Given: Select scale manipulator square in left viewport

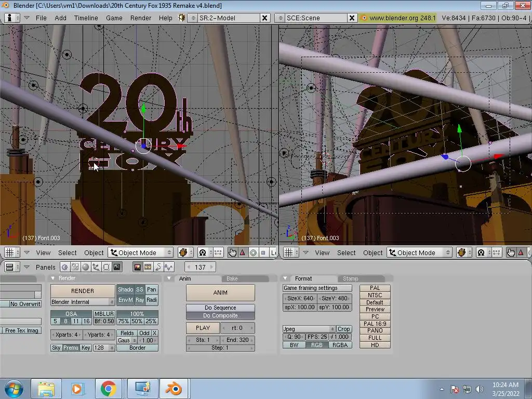Looking at the screenshot, I should click(263, 252).
